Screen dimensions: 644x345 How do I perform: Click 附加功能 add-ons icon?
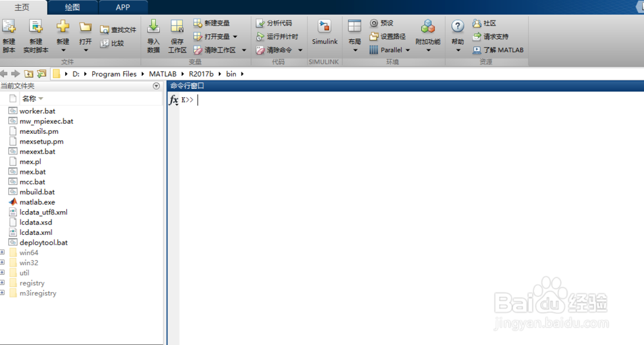pos(428,26)
